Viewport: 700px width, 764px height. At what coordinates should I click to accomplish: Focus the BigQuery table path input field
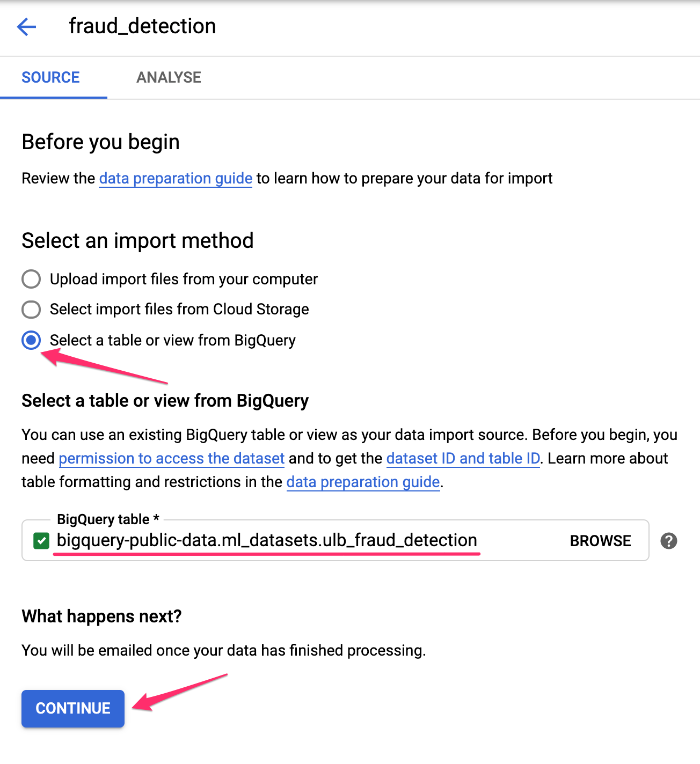coord(267,540)
